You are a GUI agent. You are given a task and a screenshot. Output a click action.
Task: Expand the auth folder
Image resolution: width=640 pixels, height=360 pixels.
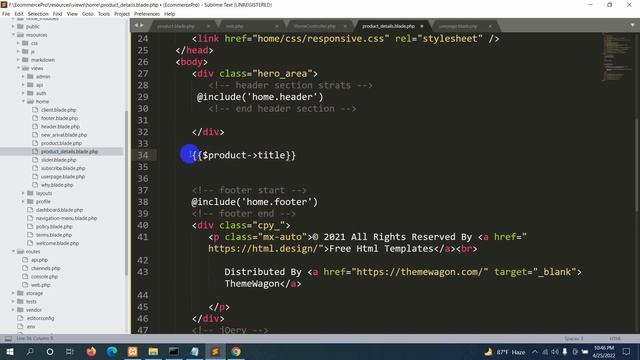point(23,93)
